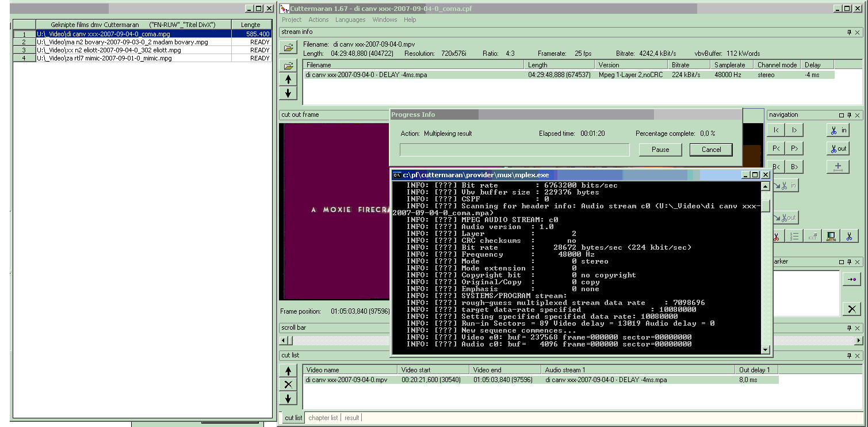Click the Bitrate column header

pos(690,65)
